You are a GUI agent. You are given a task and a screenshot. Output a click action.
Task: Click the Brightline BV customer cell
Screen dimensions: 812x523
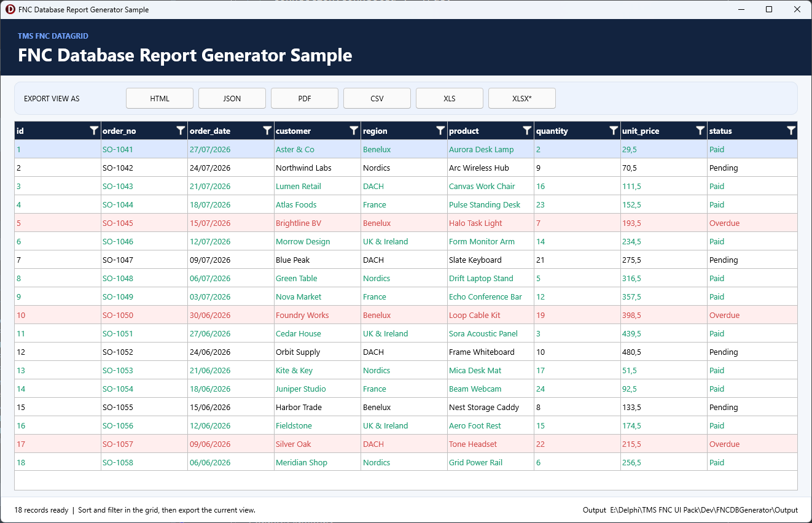pyautogui.click(x=318, y=223)
